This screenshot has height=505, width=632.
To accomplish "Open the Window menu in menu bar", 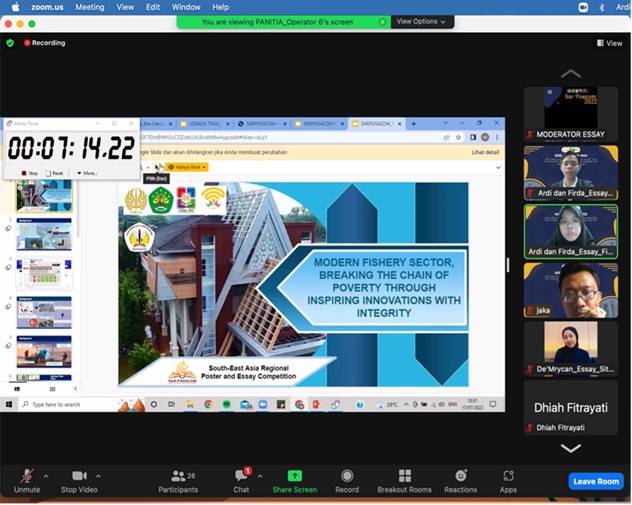I will click(x=186, y=7).
